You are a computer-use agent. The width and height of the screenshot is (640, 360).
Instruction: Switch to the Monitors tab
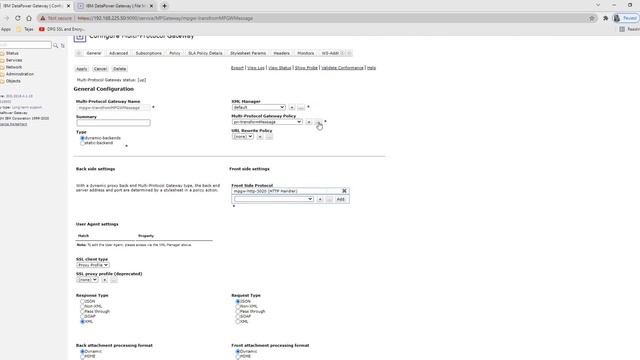click(306, 53)
